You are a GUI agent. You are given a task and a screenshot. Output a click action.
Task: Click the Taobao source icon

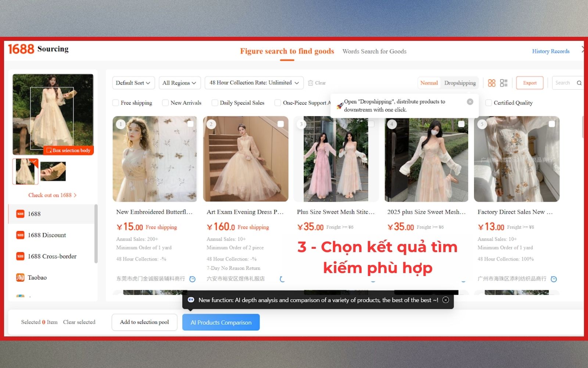(x=20, y=277)
